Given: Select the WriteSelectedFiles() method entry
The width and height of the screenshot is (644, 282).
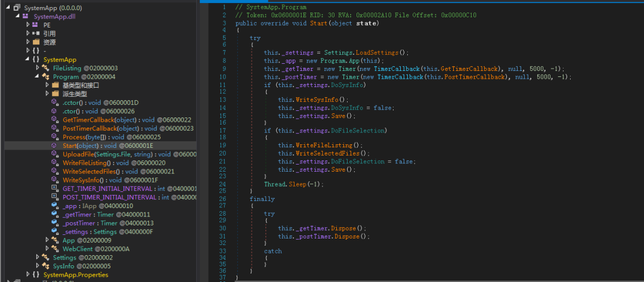Looking at the screenshot, I should (91, 171).
